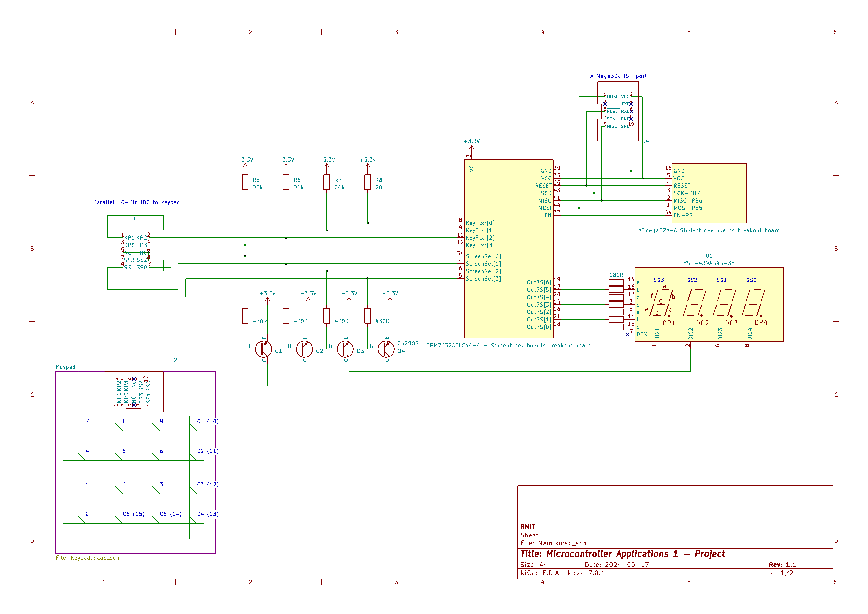Click the DP1 decimal point label
The image size is (868, 614).
pyautogui.click(x=669, y=323)
